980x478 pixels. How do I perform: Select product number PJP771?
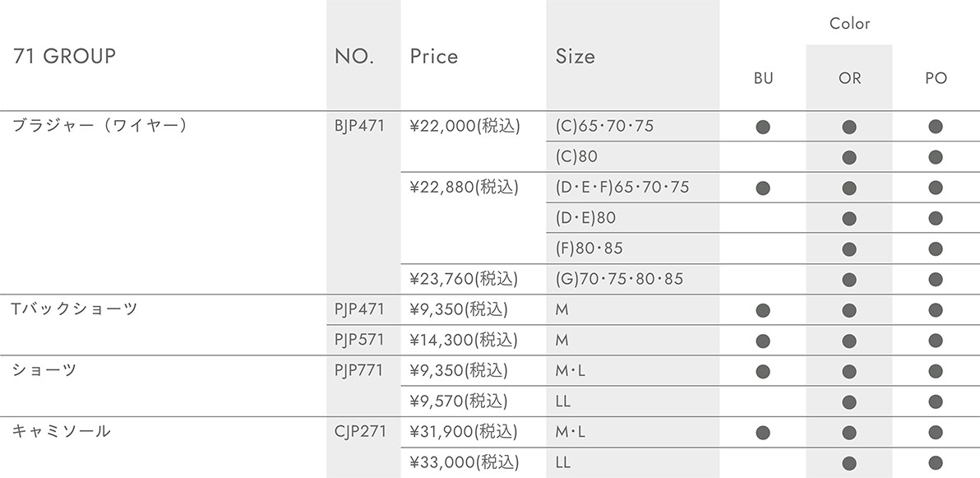click(358, 370)
